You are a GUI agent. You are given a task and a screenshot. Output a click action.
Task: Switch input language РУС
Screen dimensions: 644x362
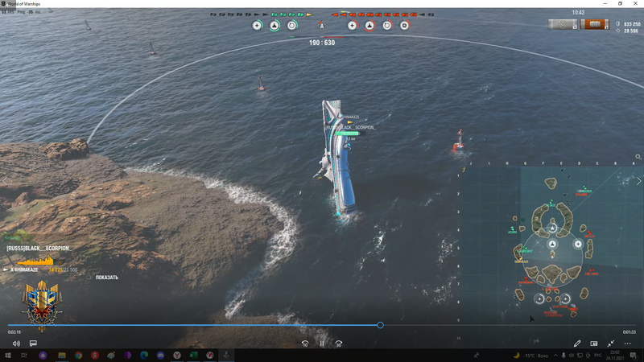click(598, 355)
